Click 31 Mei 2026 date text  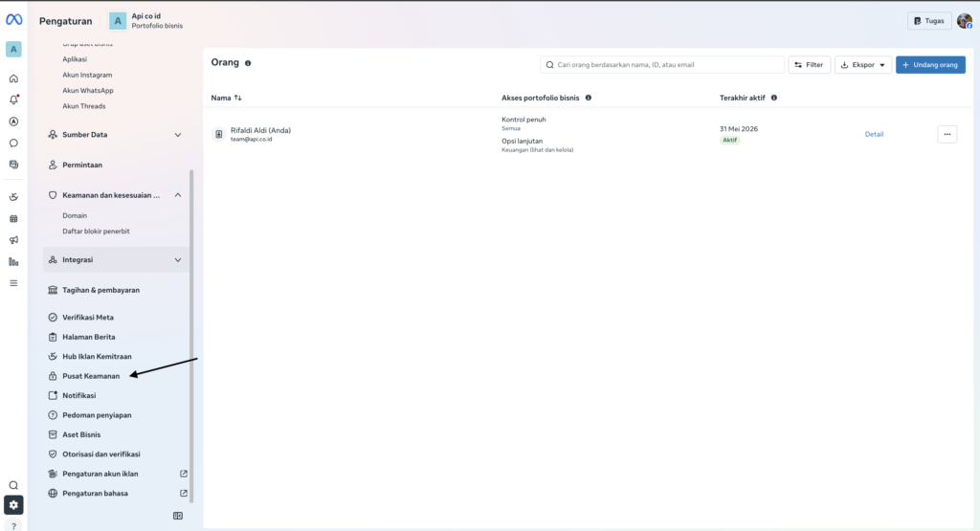click(739, 129)
